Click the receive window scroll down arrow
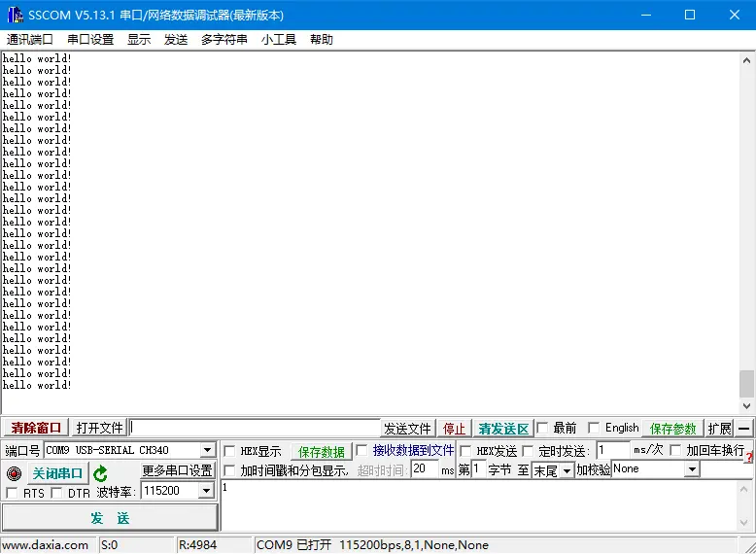756x554 pixels. (x=747, y=406)
